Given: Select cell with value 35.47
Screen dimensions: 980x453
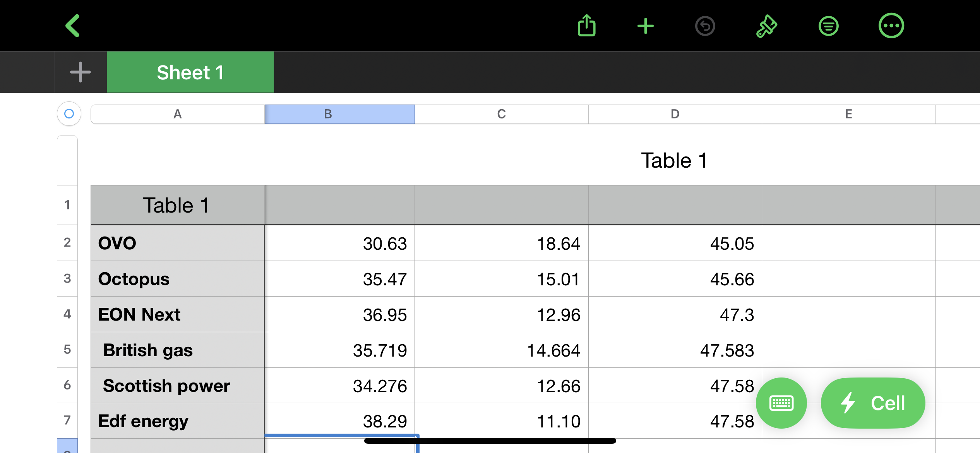Looking at the screenshot, I should 340,278.
